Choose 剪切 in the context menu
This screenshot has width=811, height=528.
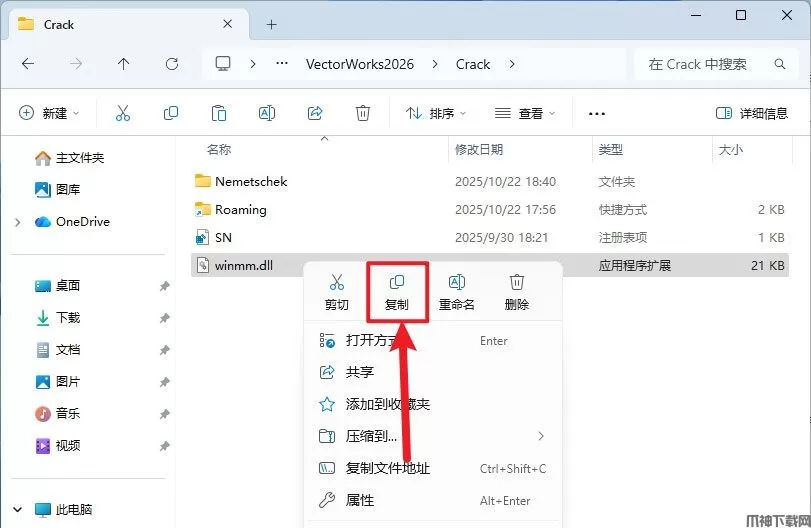[x=337, y=292]
